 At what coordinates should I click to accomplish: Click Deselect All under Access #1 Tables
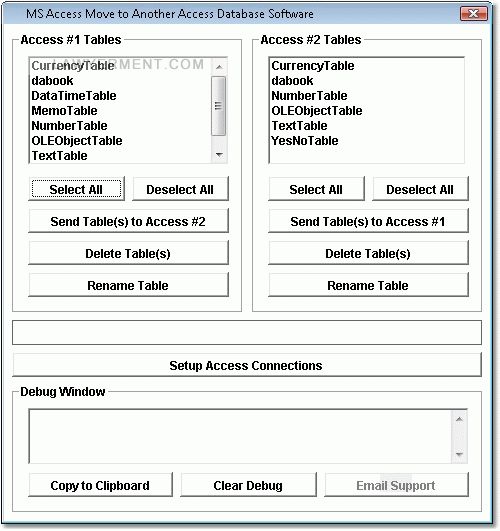pos(180,189)
